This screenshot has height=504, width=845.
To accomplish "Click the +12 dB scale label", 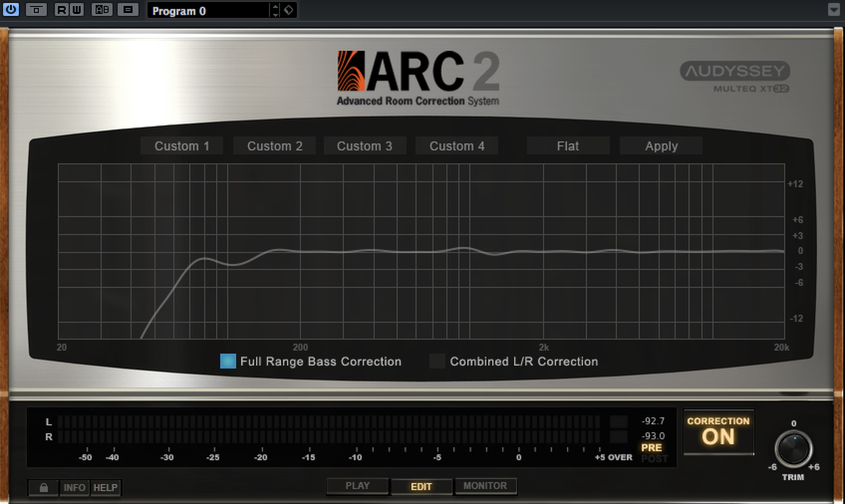I will (x=795, y=184).
